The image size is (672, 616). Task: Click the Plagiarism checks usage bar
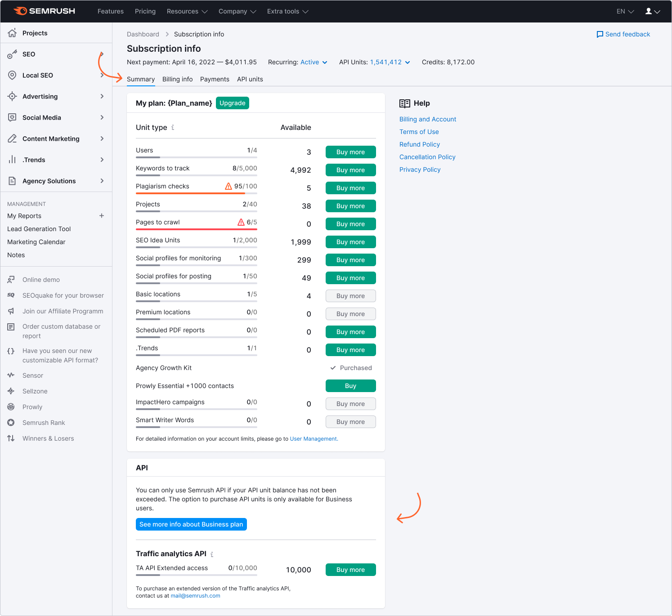197,193
